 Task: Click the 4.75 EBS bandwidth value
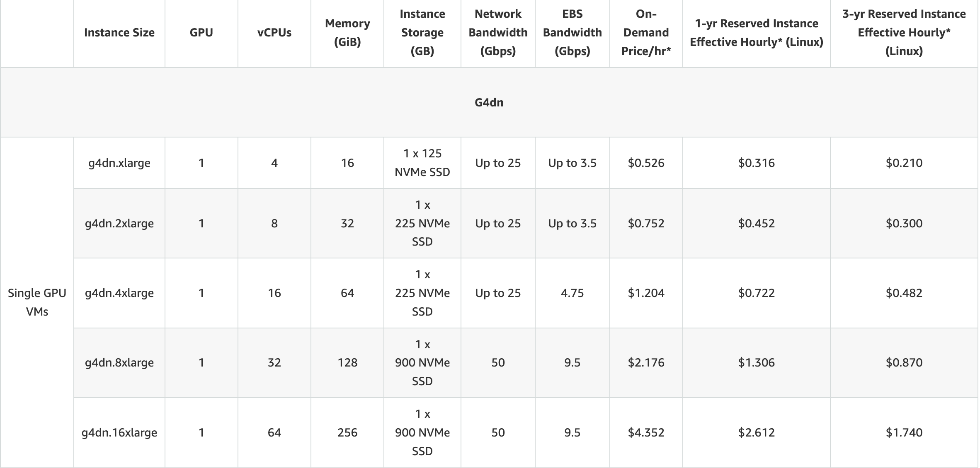572,293
